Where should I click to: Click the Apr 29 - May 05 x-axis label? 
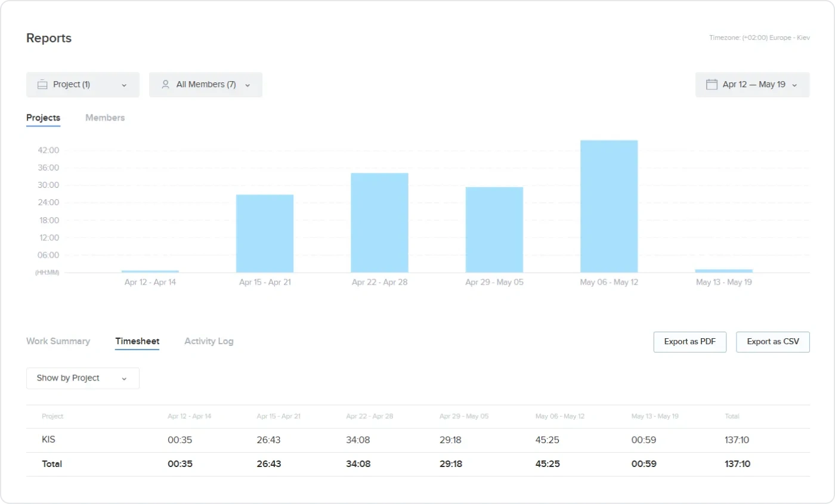click(x=494, y=282)
